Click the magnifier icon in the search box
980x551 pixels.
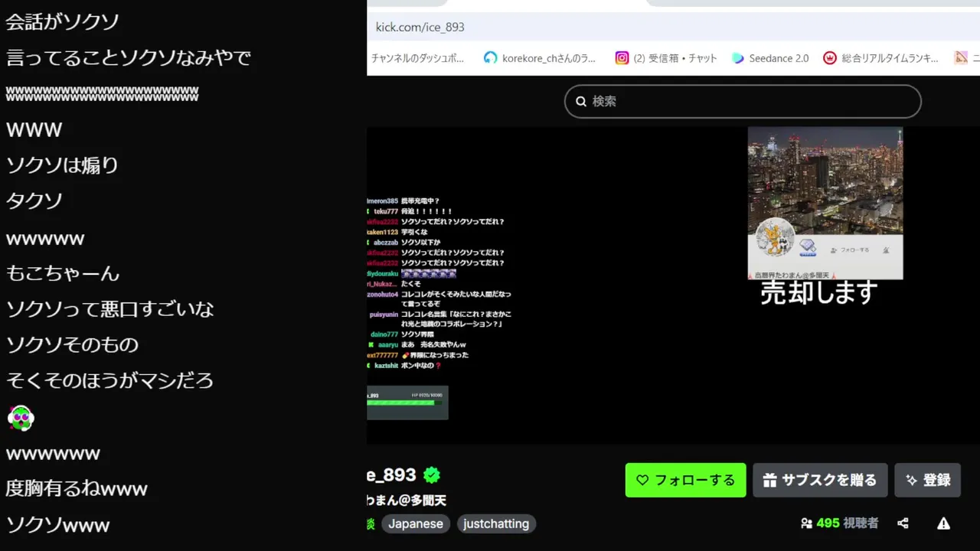click(581, 101)
